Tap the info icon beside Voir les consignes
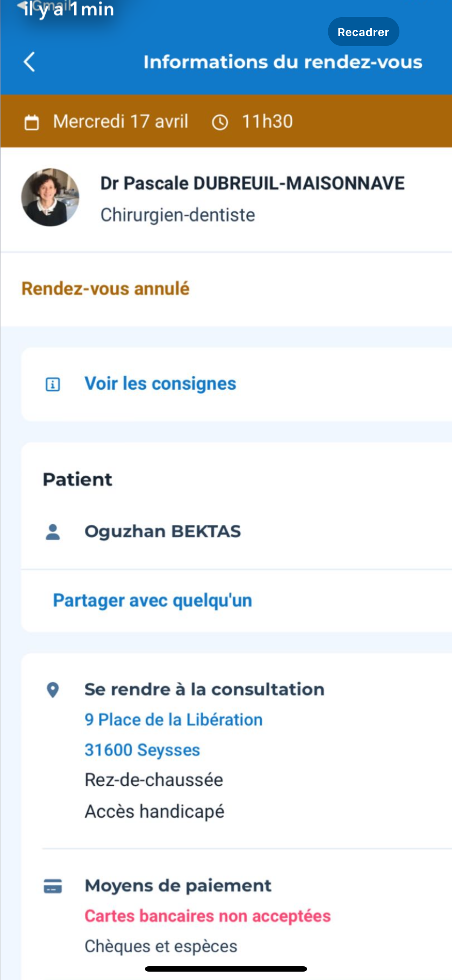 tap(53, 384)
